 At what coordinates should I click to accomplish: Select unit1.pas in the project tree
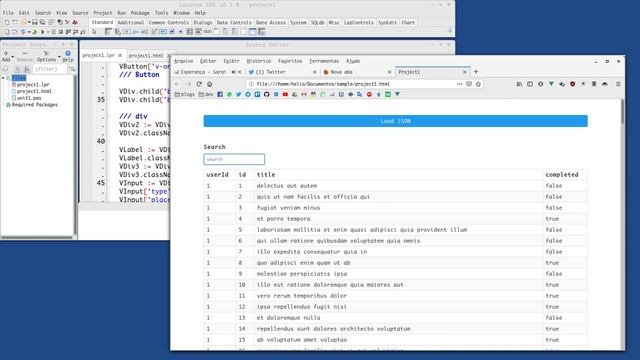(29, 98)
